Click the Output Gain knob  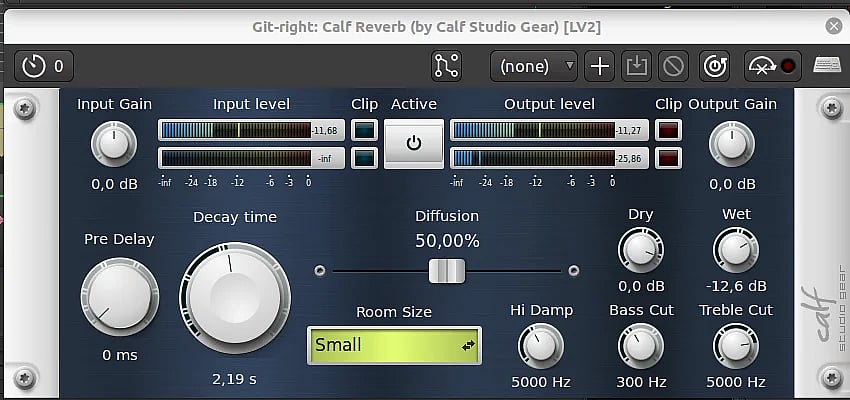pos(732,144)
